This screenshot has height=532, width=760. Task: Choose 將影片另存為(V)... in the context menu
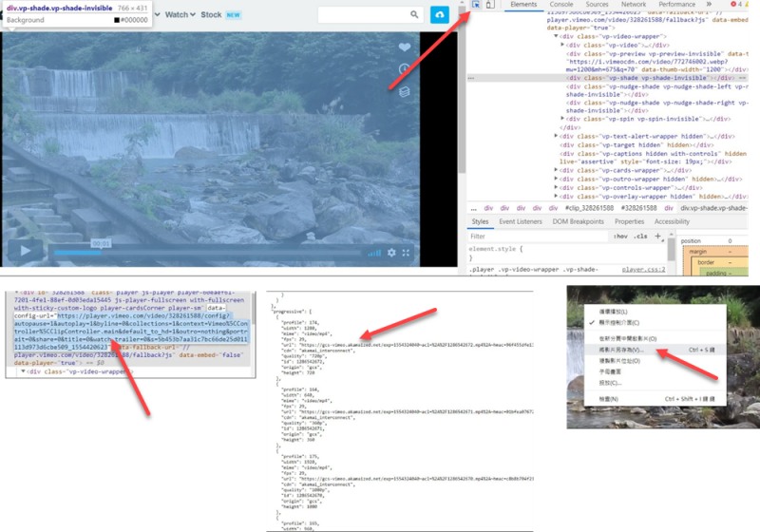click(655, 350)
